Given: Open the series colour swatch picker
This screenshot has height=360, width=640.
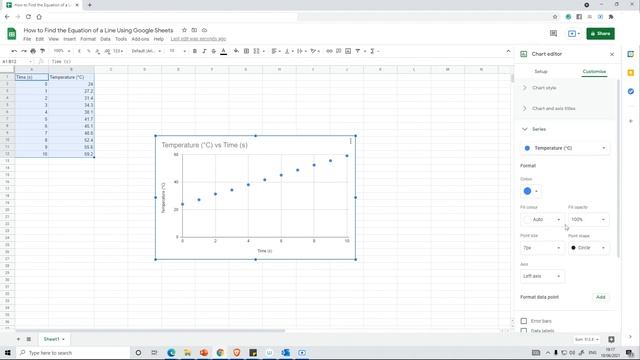Looking at the screenshot, I should point(531,191).
